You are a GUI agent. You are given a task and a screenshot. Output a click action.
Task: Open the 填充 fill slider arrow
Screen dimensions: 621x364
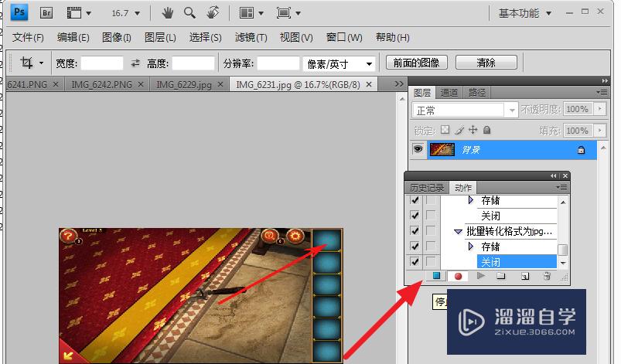click(600, 131)
